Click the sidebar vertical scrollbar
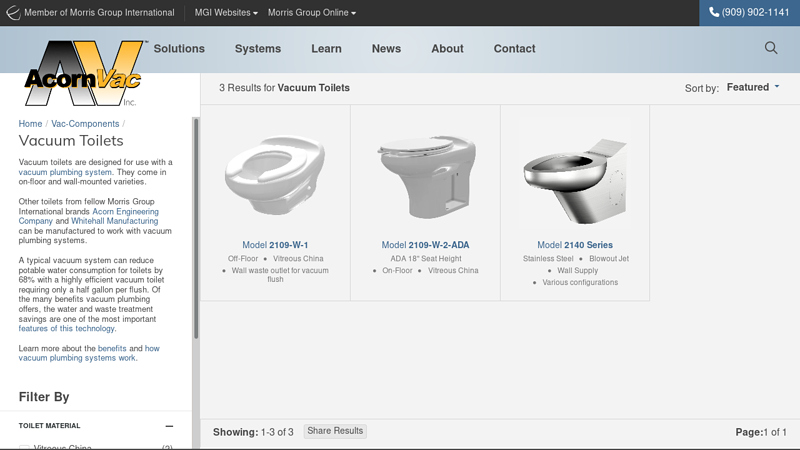The image size is (800, 450). (196, 228)
